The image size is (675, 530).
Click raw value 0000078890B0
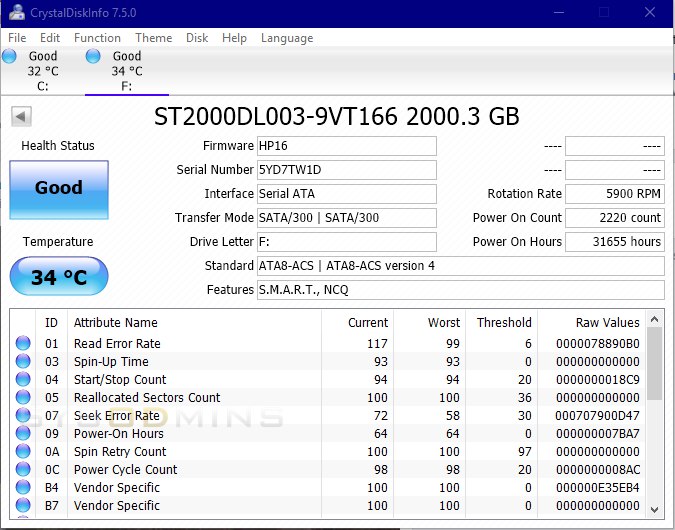tap(598, 344)
